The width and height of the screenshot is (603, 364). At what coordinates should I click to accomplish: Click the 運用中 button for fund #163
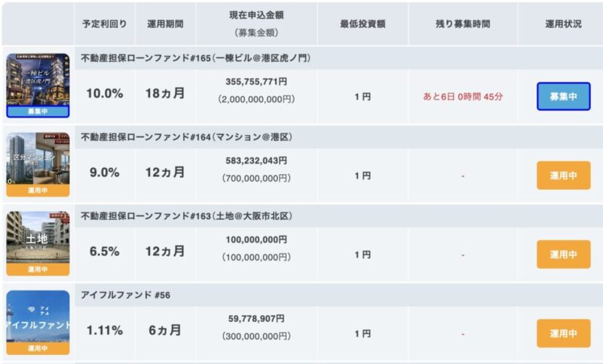(563, 254)
